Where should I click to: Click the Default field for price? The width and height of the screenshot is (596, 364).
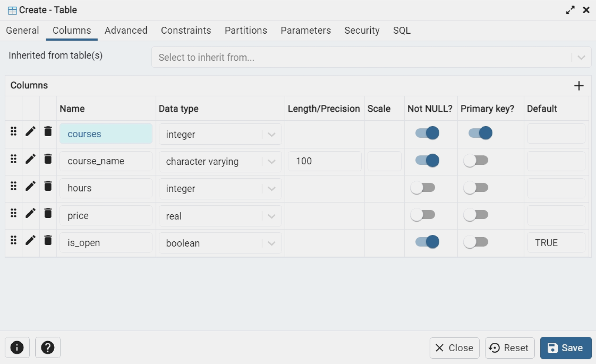pos(556,215)
